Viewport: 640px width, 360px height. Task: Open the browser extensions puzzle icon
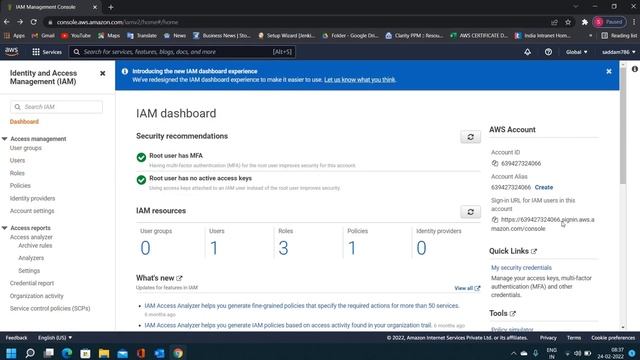point(584,22)
